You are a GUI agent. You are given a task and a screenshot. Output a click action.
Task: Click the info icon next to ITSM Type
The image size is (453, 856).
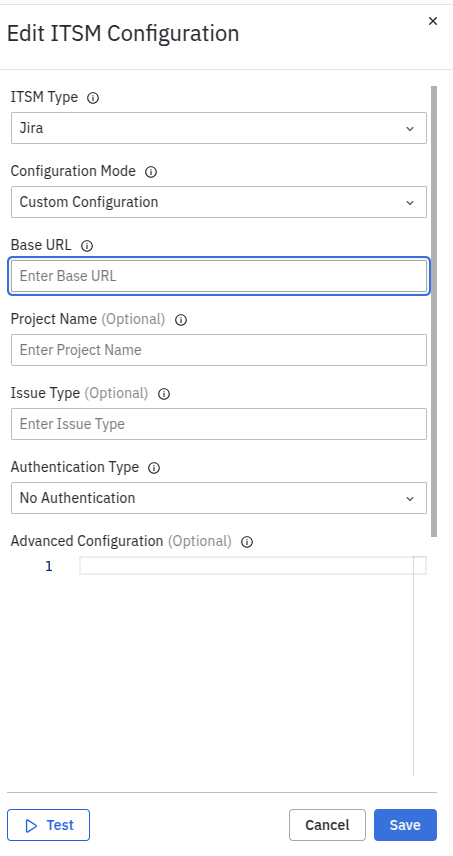point(93,98)
